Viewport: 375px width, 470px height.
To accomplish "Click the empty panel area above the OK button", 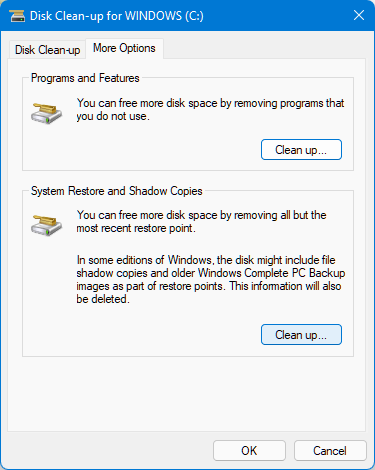I will point(187,395).
